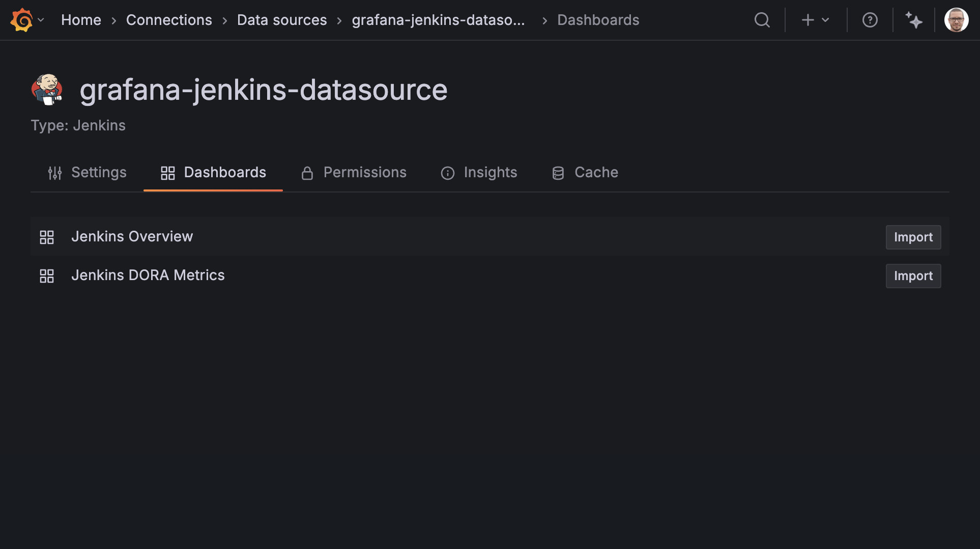Click the Jenkins logo next to the datasource title
This screenshot has height=549, width=980.
[x=47, y=90]
